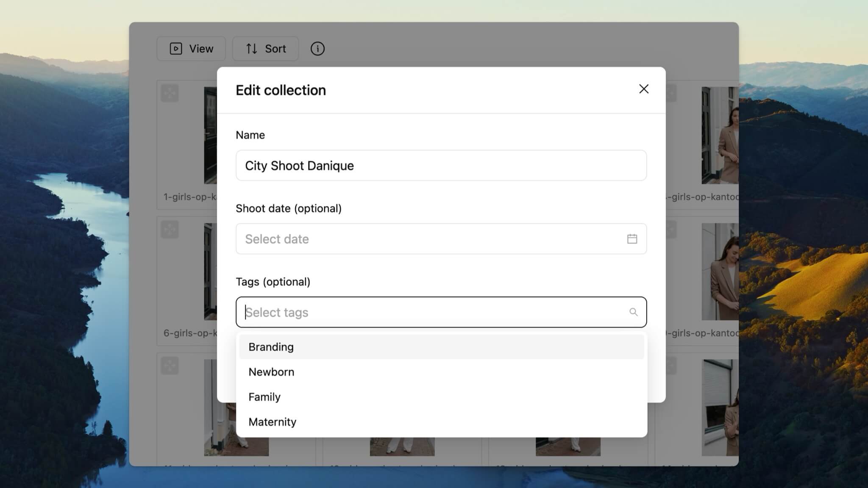Click the move handle on 6-girls-op-k card

170,230
